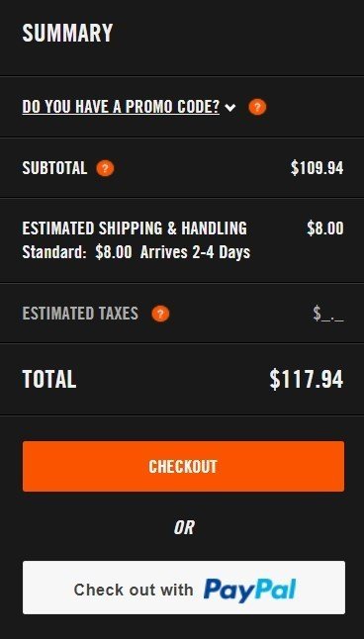This screenshot has height=639, width=364.
Task: Select Estimated Shipping & Handling label
Action: coord(135,228)
